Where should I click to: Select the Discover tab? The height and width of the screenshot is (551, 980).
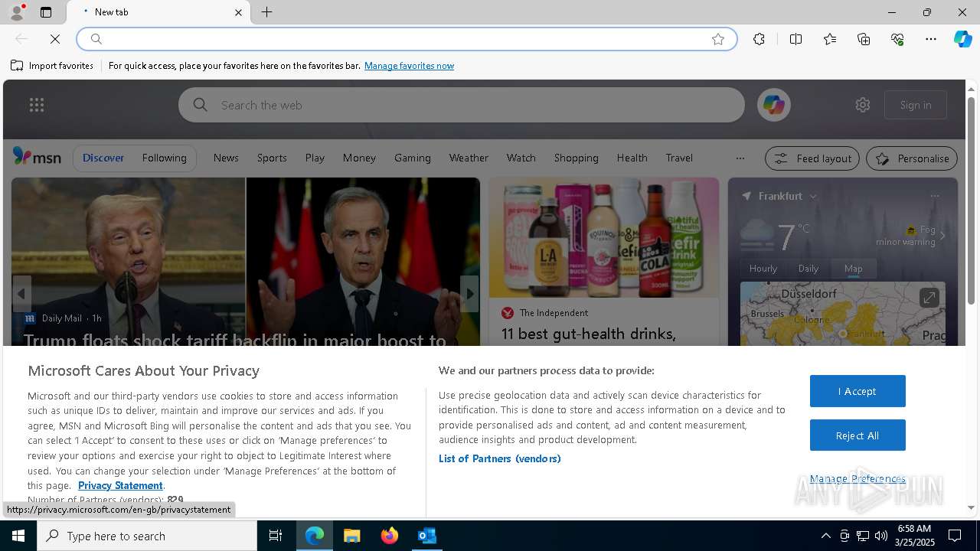(x=103, y=158)
